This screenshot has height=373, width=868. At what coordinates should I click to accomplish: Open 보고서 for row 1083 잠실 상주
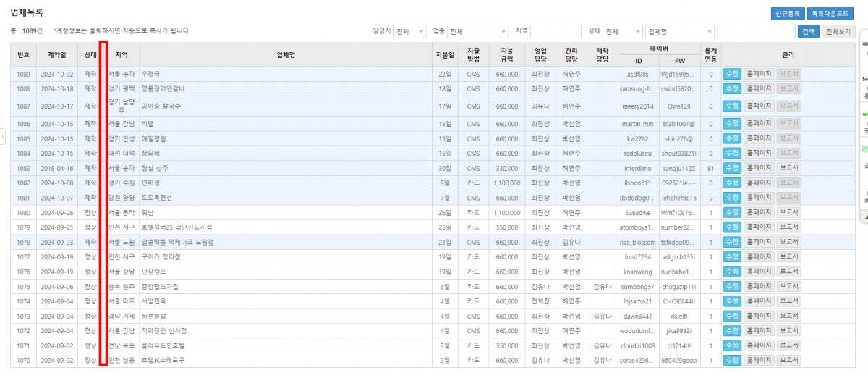coord(789,168)
